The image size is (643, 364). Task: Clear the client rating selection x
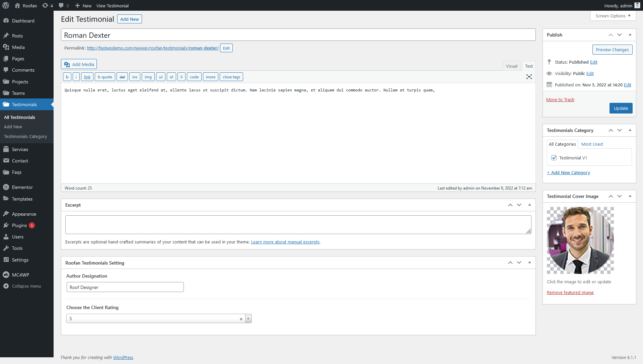pos(241,319)
